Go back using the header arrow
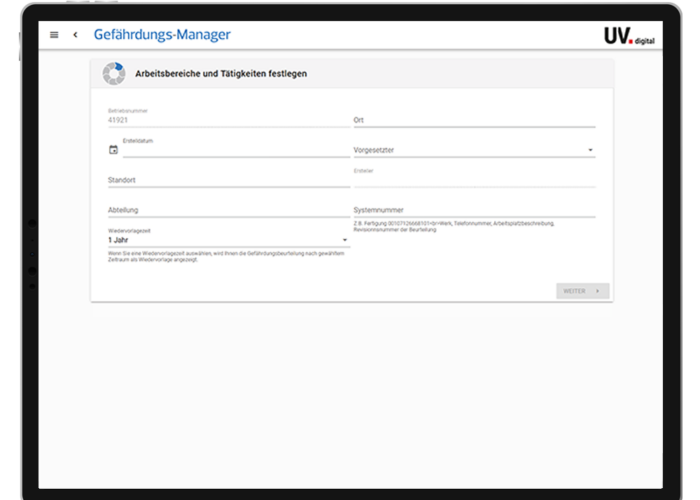 tap(75, 34)
